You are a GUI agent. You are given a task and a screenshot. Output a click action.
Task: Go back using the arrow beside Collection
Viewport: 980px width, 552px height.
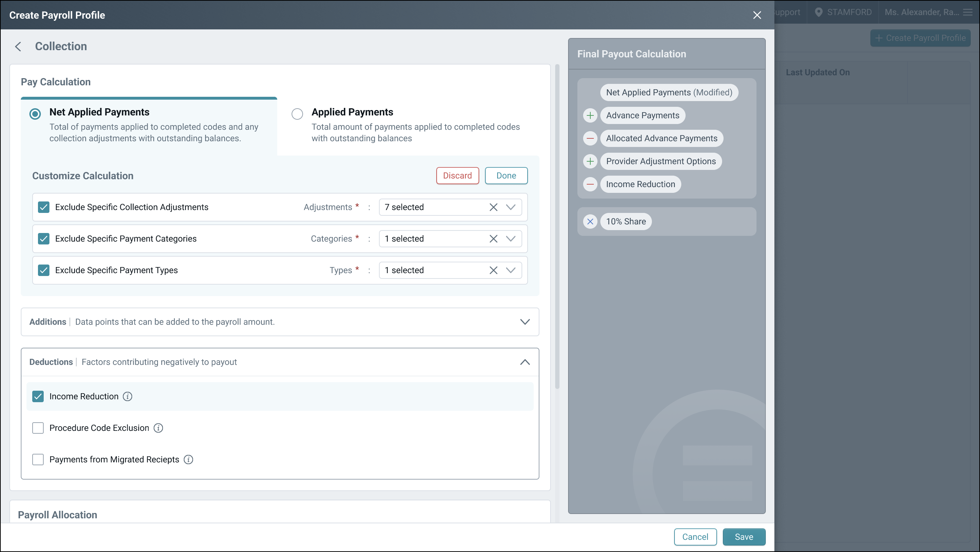[x=18, y=47]
